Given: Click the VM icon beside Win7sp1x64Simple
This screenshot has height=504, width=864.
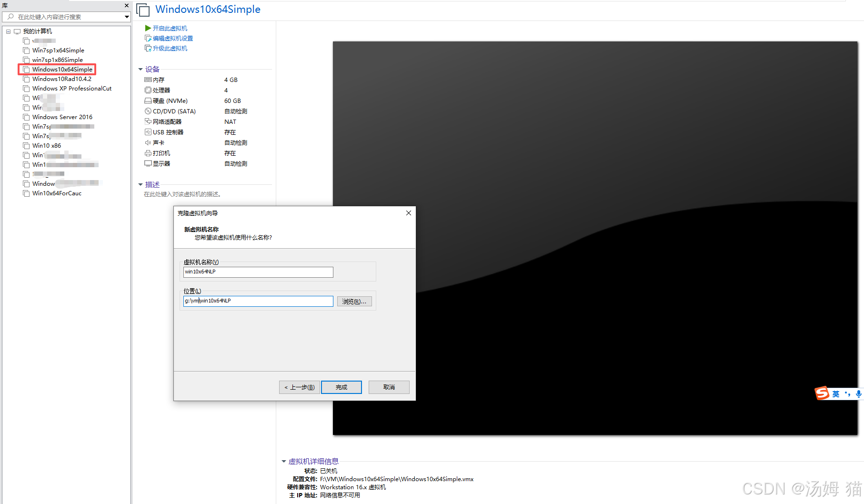Looking at the screenshot, I should click(x=26, y=50).
